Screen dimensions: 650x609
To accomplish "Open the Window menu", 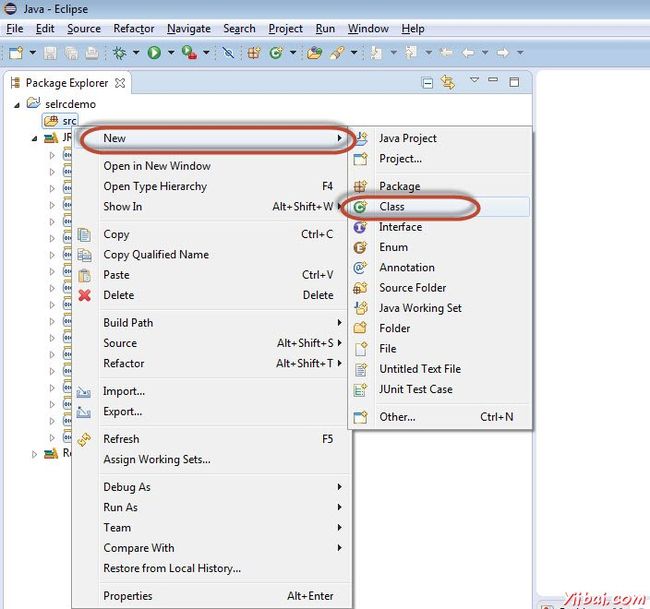I will 368,29.
